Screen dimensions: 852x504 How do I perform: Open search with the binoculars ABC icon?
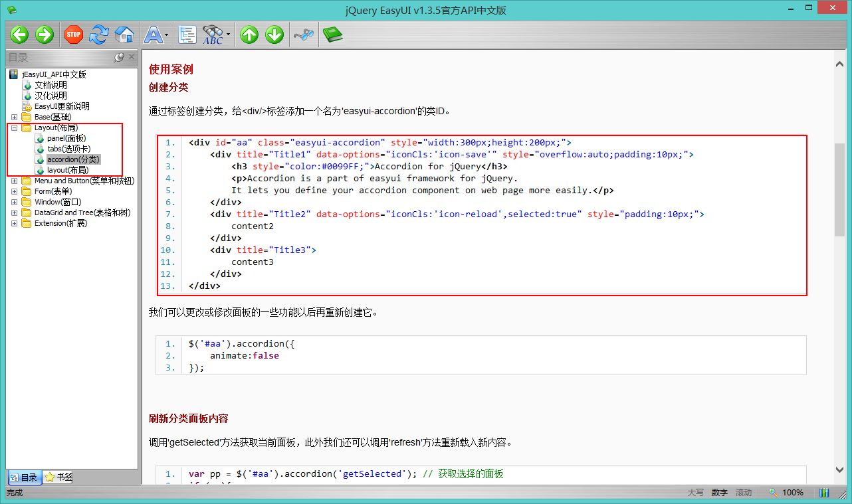(x=213, y=35)
